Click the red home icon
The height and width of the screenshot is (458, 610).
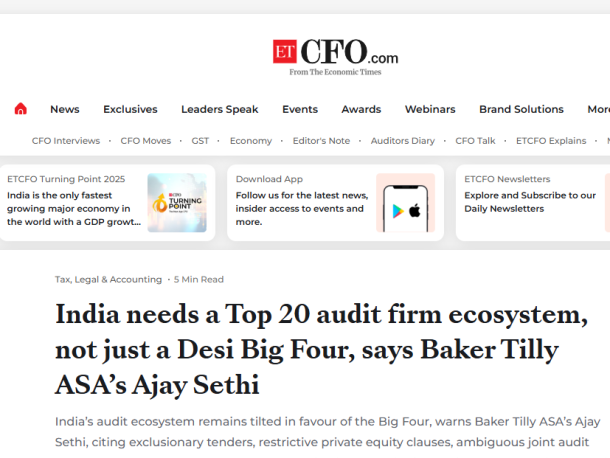coord(21,109)
